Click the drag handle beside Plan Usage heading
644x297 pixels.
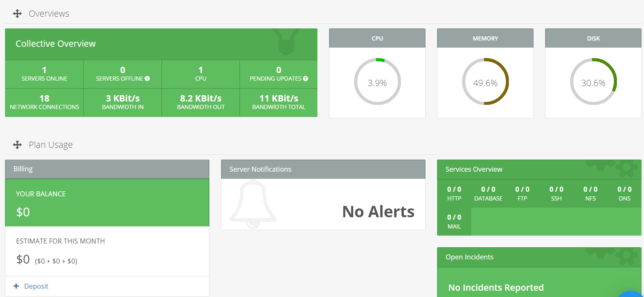click(17, 145)
